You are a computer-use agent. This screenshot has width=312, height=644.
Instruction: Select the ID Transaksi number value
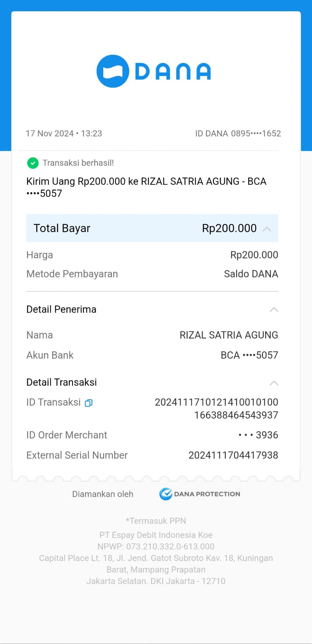pyautogui.click(x=216, y=409)
